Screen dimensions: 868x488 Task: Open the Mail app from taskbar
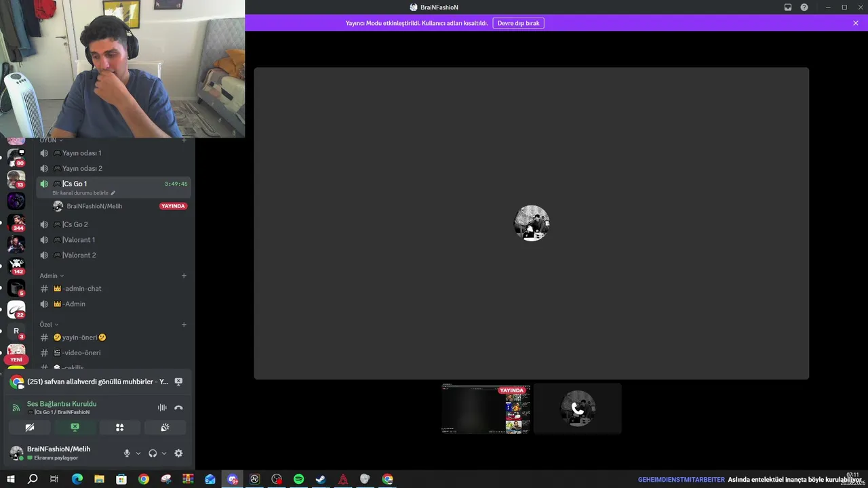[210, 479]
